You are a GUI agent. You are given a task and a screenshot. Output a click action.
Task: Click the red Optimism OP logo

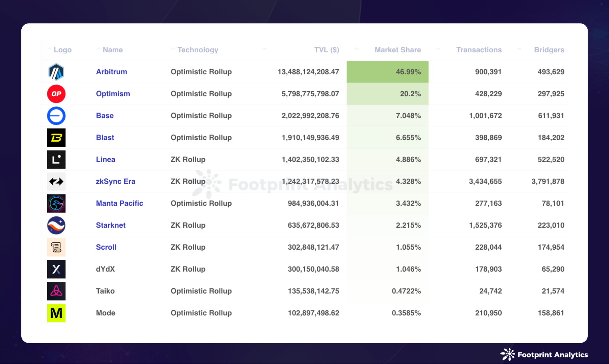[56, 94]
